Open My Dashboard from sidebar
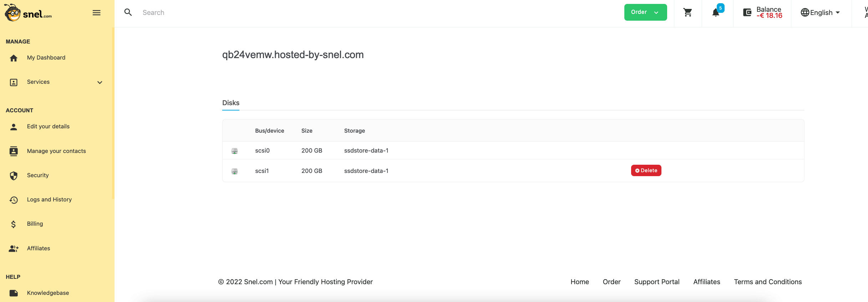868x302 pixels. (x=46, y=58)
